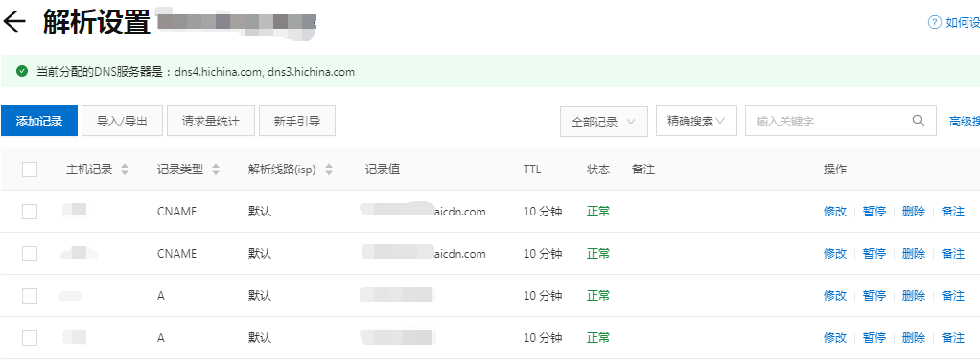Open the 导入/导出 option
The image size is (980, 362).
(123, 121)
